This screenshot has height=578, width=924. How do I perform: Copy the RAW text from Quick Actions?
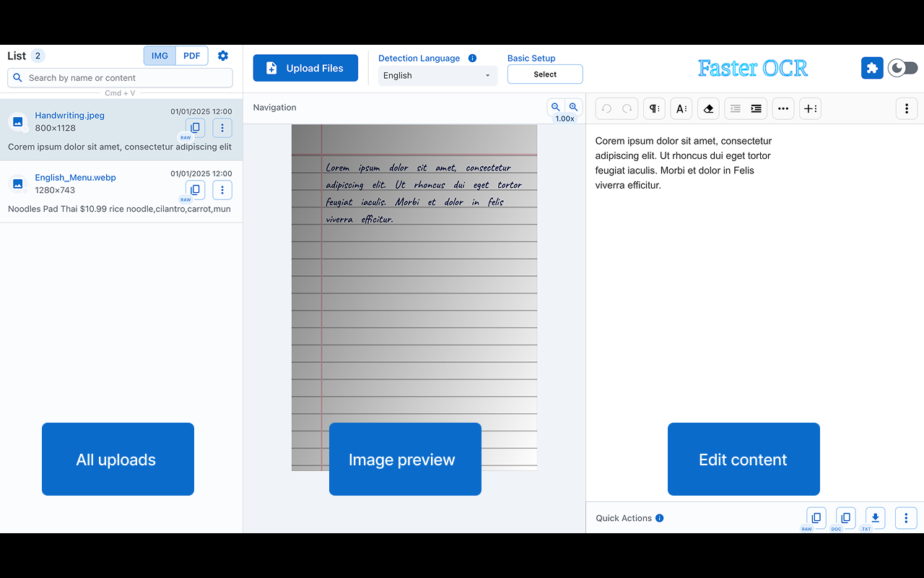click(816, 517)
